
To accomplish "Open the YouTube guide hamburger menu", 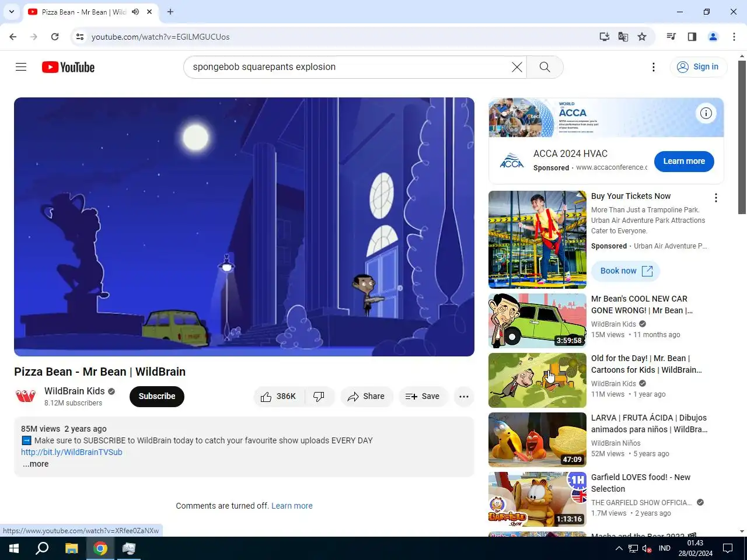I will click(x=21, y=67).
